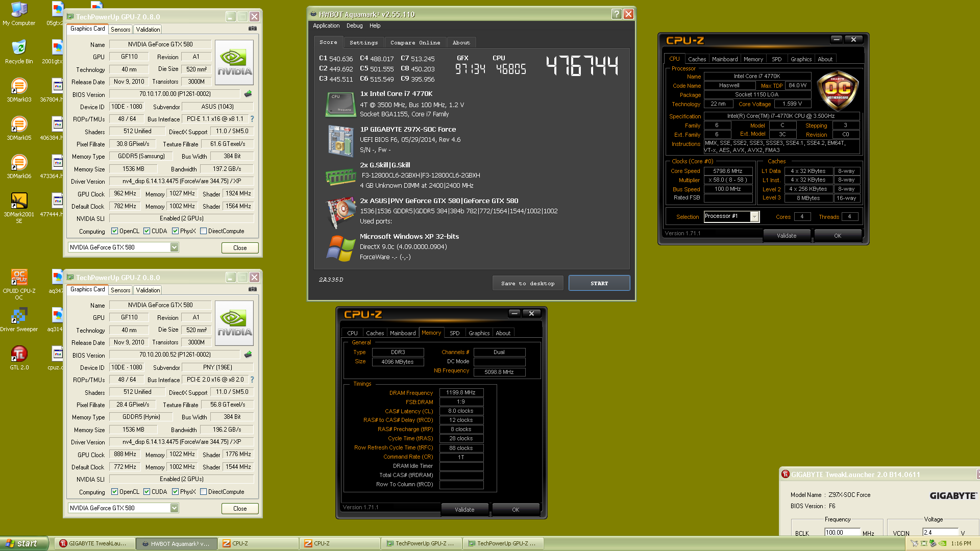Toggle PhysX checkbox in bottom GPU-Z

[175, 492]
